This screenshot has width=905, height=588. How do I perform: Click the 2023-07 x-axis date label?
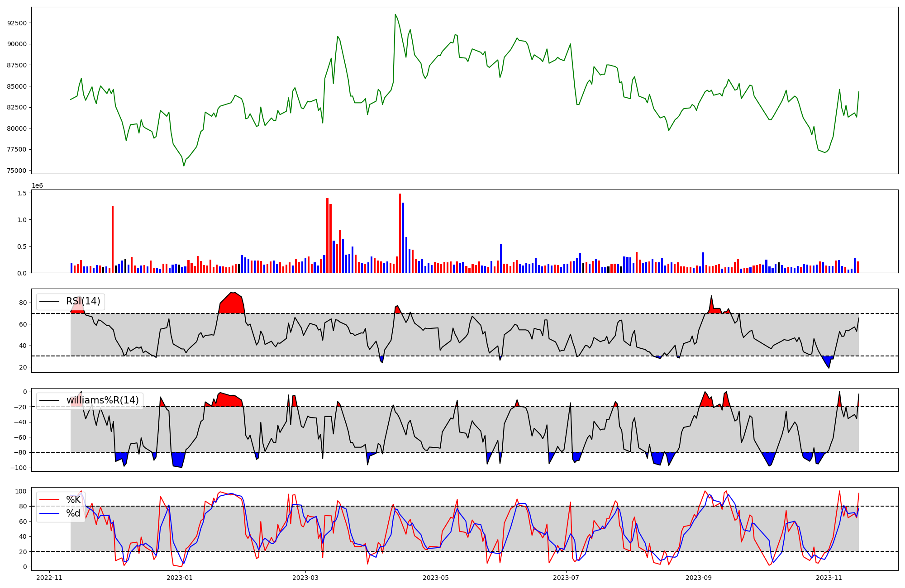(x=566, y=578)
